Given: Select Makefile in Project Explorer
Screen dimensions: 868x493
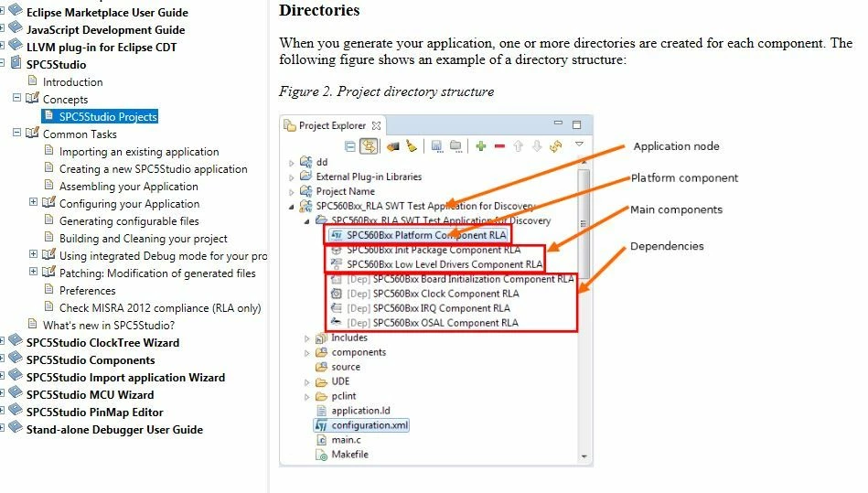Looking at the screenshot, I should click(349, 455).
